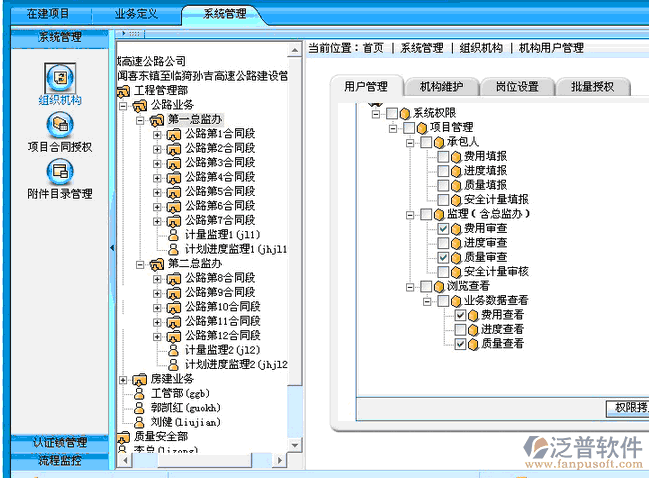This screenshot has width=653, height=480.
Task: Switch to the 业务定义 top tab
Action: [136, 14]
